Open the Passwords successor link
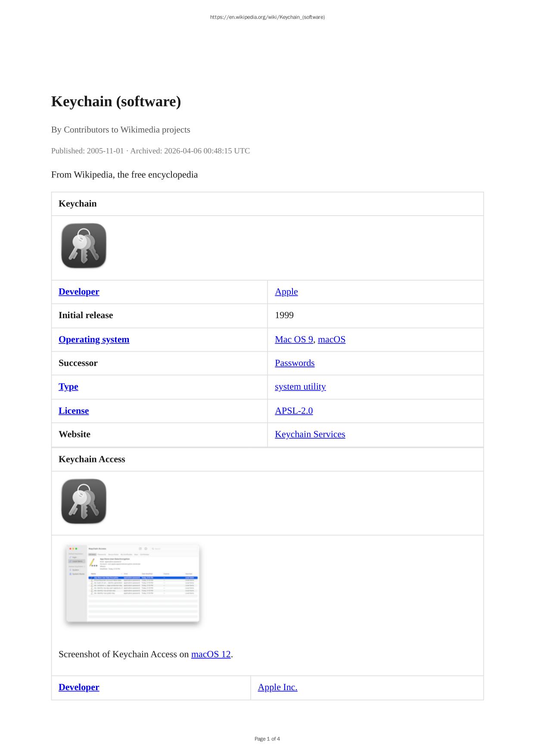 pos(295,363)
